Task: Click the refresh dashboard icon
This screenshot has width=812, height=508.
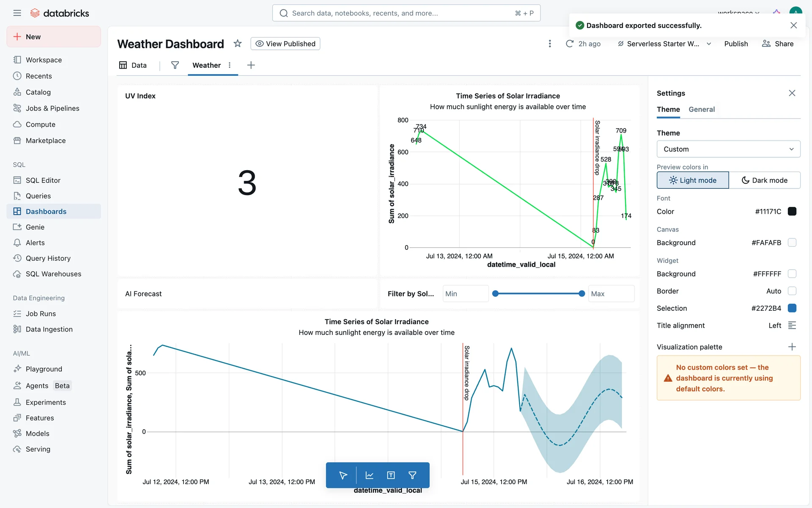Action: pos(570,44)
